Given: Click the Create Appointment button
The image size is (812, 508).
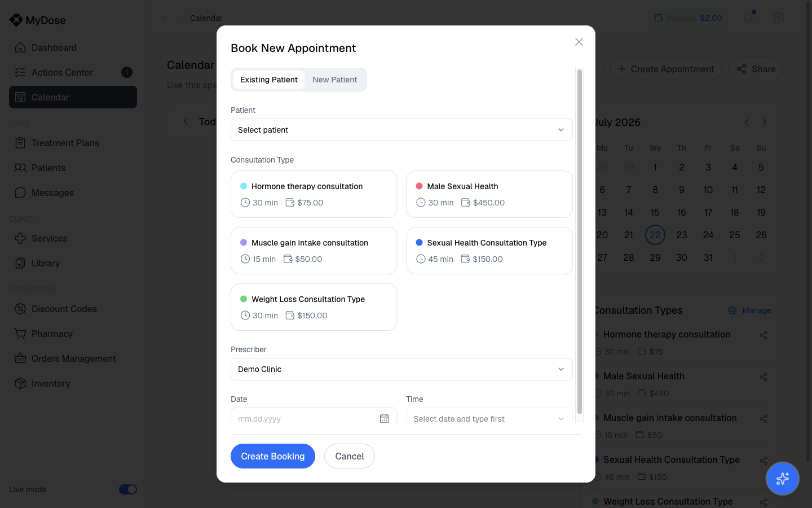Looking at the screenshot, I should point(666,69).
